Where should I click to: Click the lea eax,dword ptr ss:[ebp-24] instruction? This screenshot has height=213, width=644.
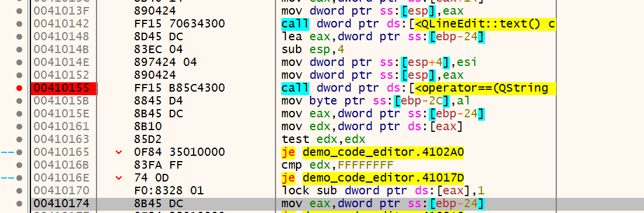[383, 37]
